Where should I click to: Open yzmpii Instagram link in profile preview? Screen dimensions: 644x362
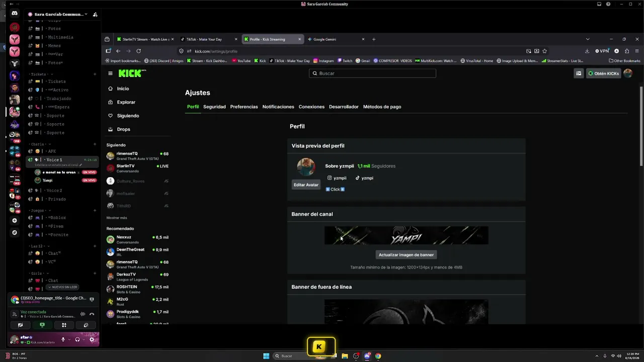(337, 178)
